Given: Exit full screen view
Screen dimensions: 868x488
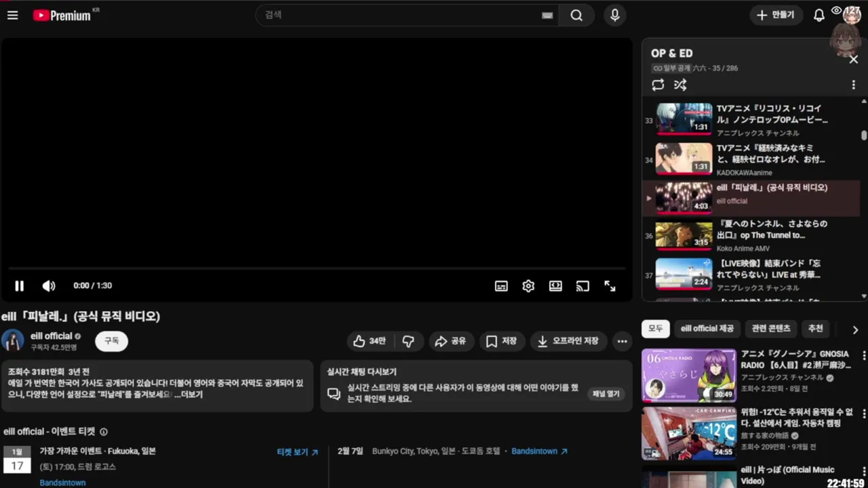Looking at the screenshot, I should tap(610, 286).
